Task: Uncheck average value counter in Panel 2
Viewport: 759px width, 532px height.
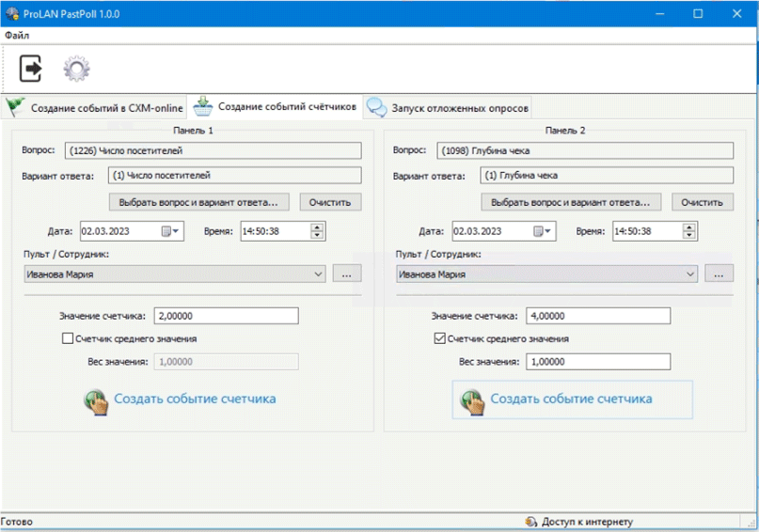Action: [x=439, y=338]
